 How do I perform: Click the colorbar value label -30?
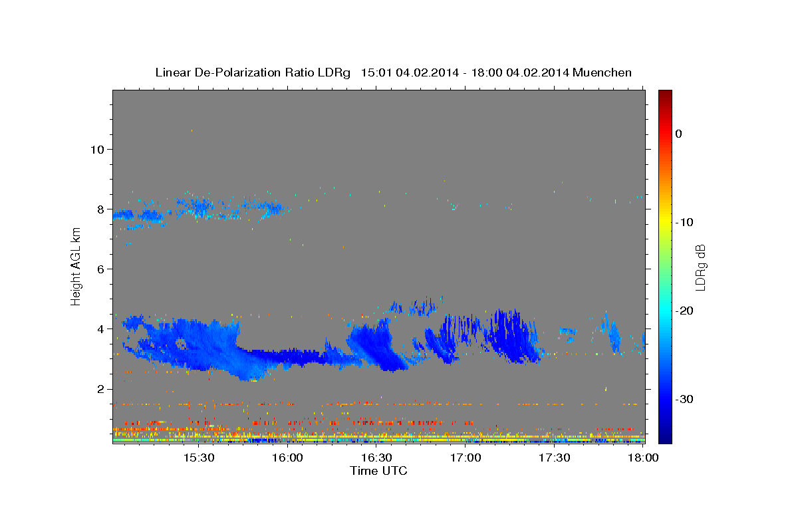683,399
